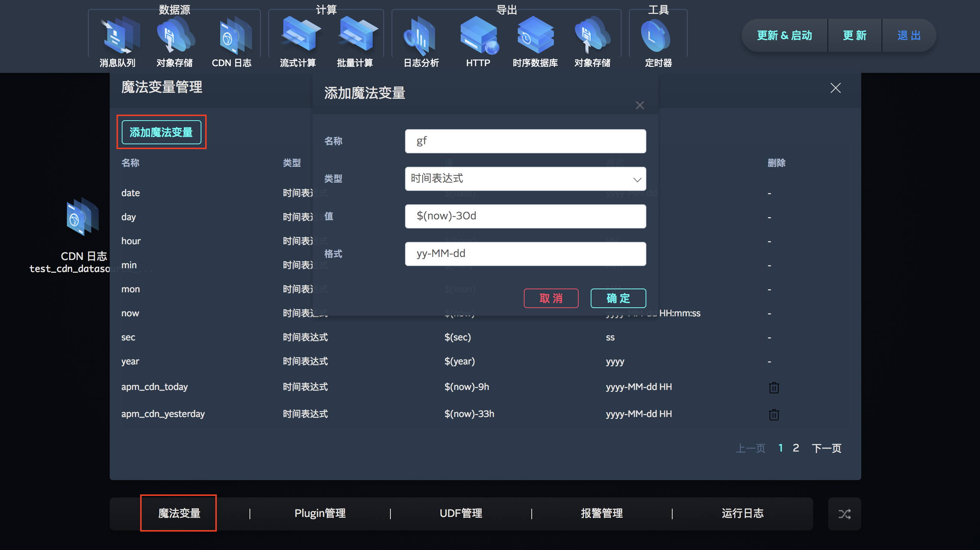Select the 定时器 tool icon
Screen dimensions: 980x550
click(655, 35)
